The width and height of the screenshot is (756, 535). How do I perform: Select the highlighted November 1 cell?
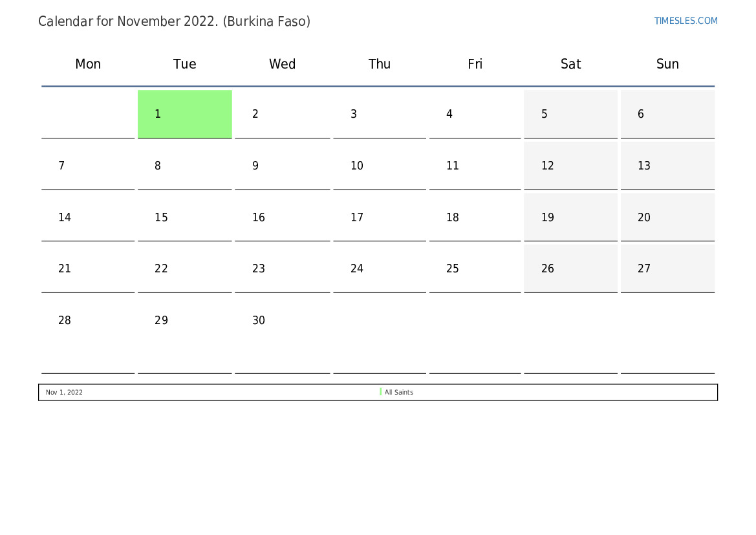coord(185,114)
